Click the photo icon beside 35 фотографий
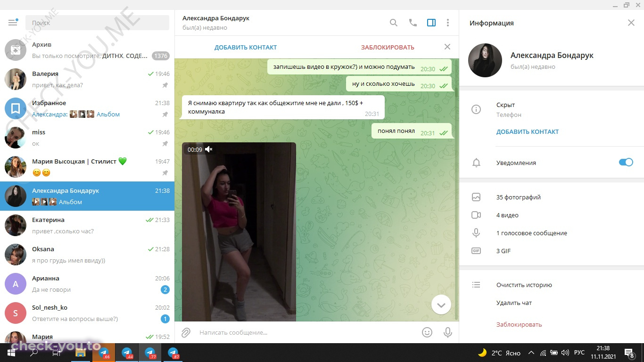644x362 pixels. pos(476,197)
